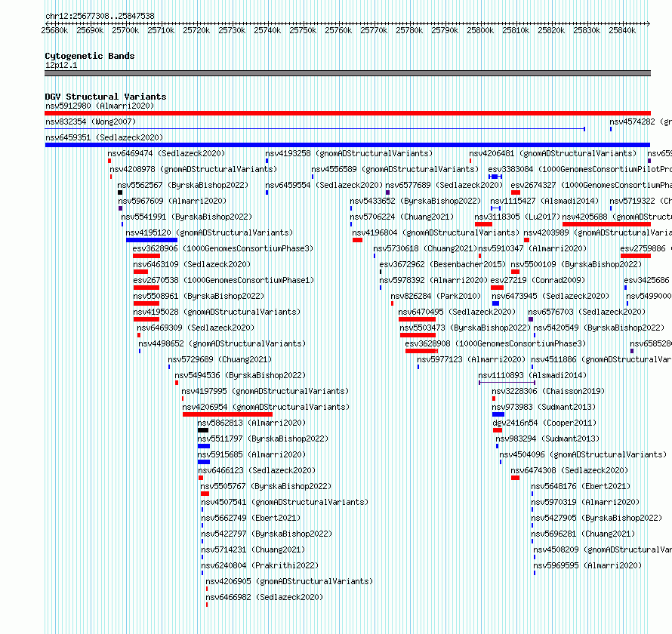
Task: Select esv3672962 (Besenbacher2015) label
Action: [x=442, y=264]
